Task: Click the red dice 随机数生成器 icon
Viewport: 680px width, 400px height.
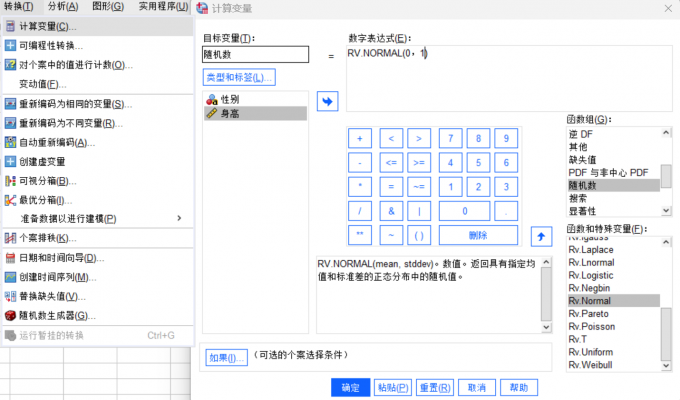Action: pyautogui.click(x=10, y=315)
